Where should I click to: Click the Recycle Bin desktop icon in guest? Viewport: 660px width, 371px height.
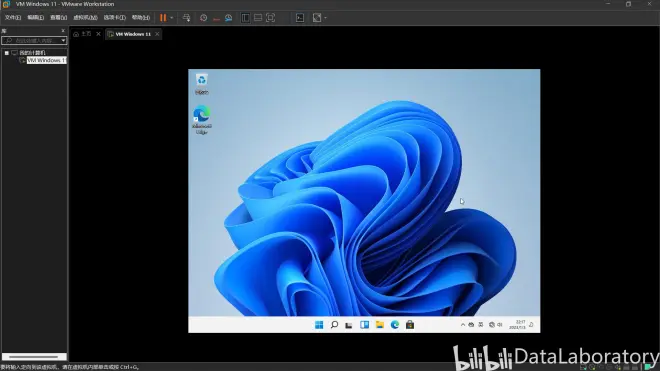[202, 84]
